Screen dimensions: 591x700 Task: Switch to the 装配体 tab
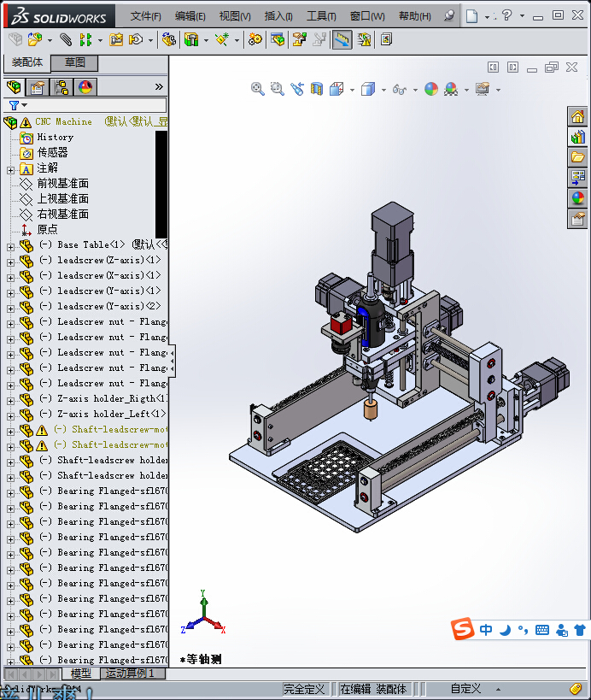pos(27,62)
